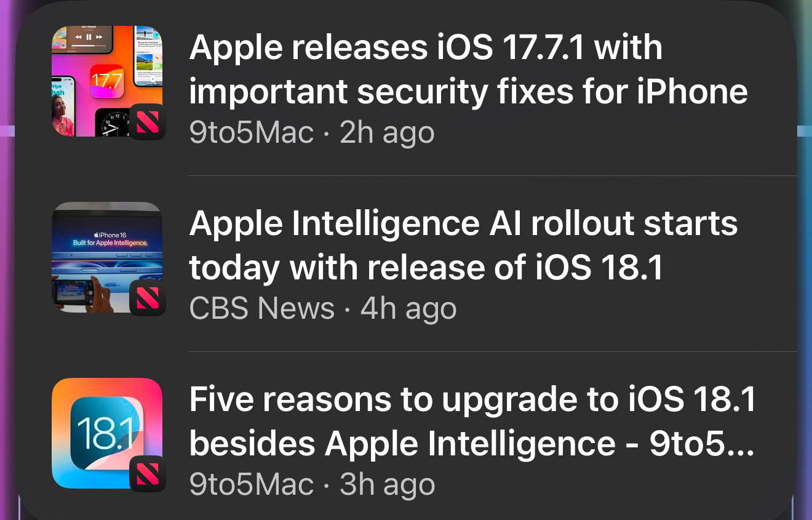Click the CBS News source label

(262, 309)
